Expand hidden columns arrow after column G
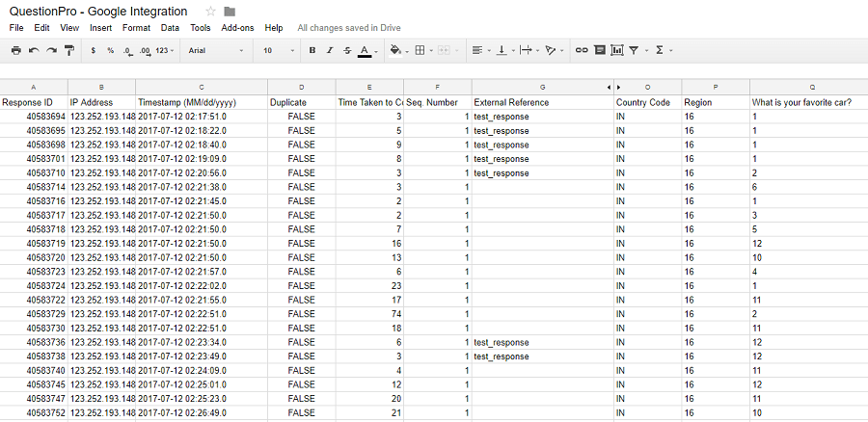This screenshot has height=422, width=868. click(x=609, y=87)
